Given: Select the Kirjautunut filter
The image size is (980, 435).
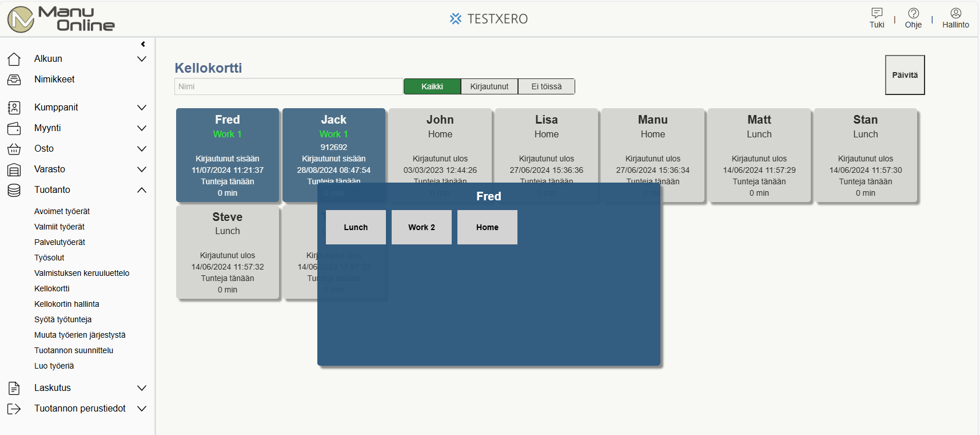Looking at the screenshot, I should pos(489,86).
